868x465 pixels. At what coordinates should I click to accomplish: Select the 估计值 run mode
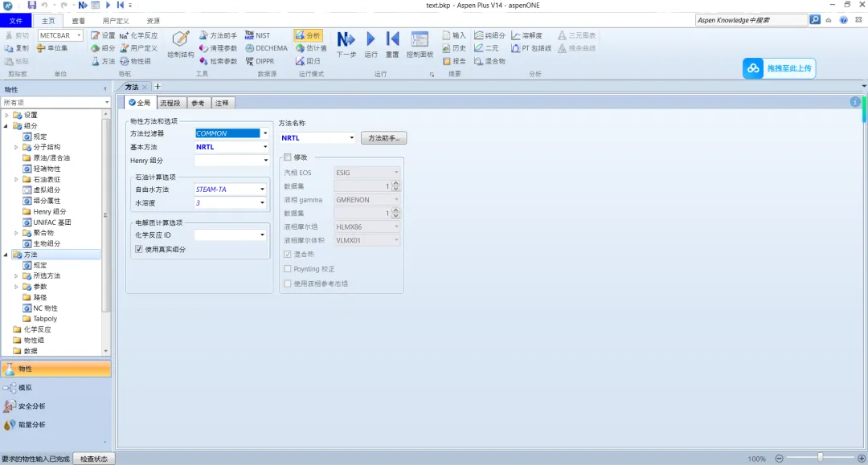click(x=310, y=48)
